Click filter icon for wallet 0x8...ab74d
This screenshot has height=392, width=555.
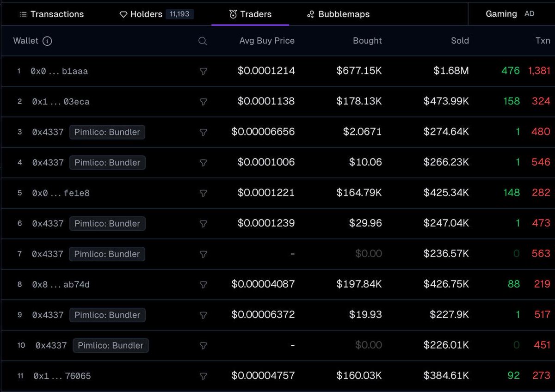(x=203, y=285)
